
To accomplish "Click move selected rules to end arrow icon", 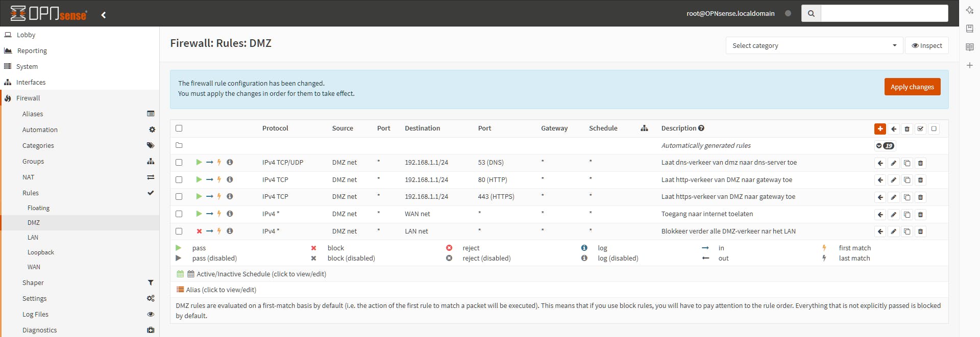I will click(894, 129).
